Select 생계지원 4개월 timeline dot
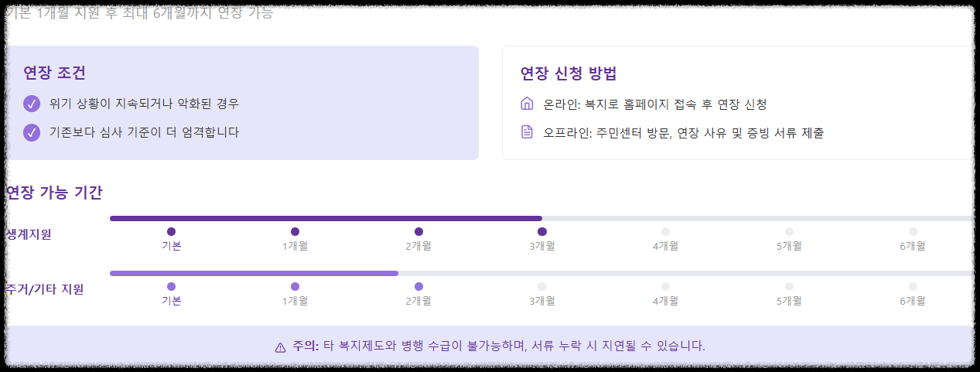The height and width of the screenshot is (372, 980). pos(666,231)
